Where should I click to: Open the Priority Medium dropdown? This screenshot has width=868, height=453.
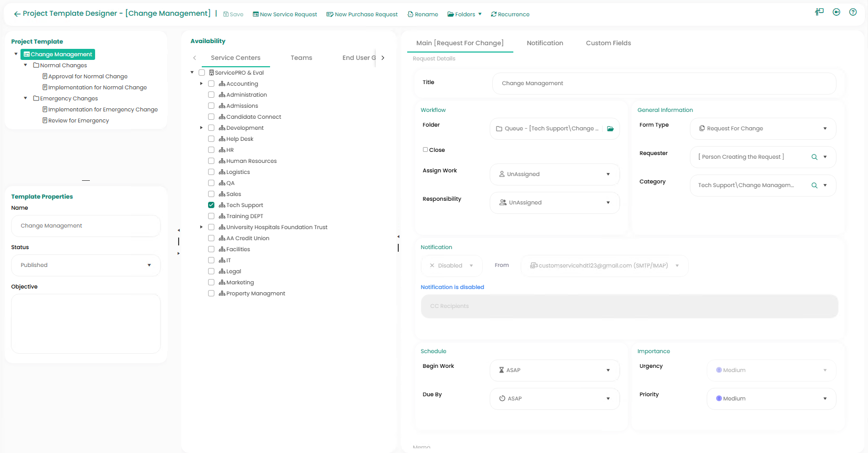(771, 399)
